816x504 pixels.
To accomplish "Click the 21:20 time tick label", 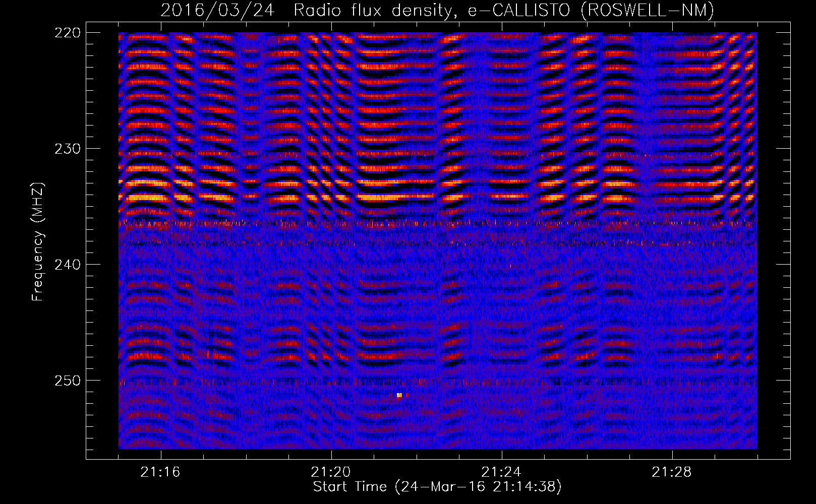I will coord(331,472).
